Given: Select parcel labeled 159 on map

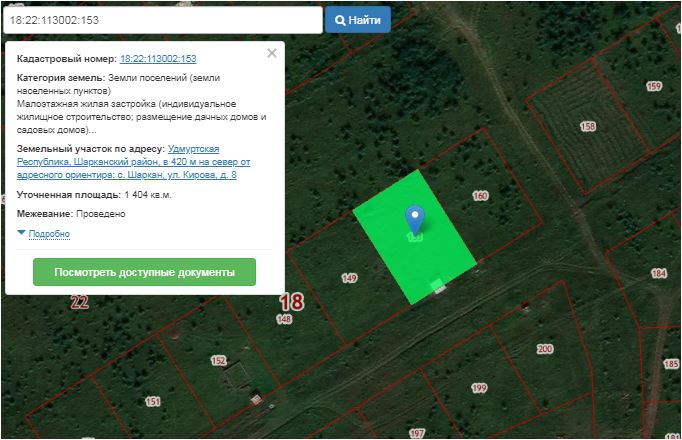Looking at the screenshot, I should pyautogui.click(x=654, y=87).
